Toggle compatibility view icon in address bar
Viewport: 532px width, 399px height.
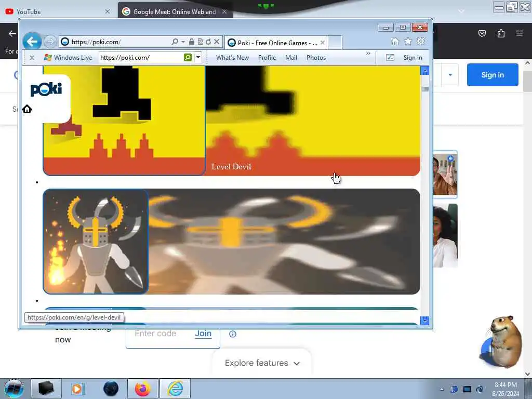200,42
